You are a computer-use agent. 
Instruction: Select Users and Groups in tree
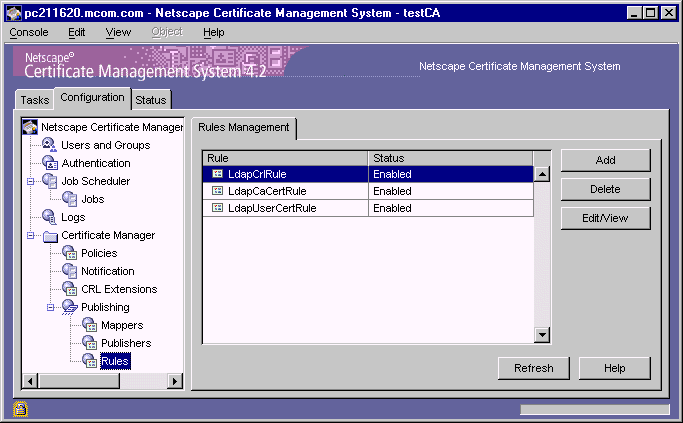[105, 145]
